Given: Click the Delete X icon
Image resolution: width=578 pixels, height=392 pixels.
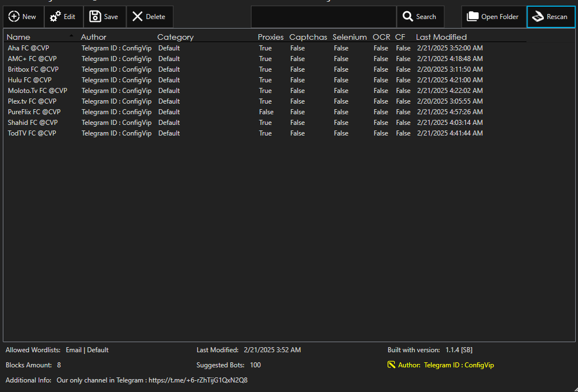Looking at the screenshot, I should 137,17.
